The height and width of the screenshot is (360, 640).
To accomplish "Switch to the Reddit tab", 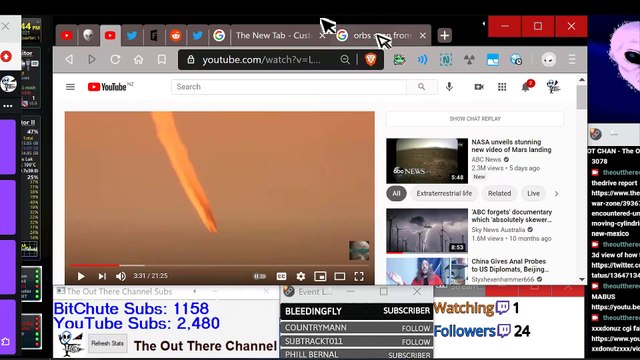I will click(176, 36).
